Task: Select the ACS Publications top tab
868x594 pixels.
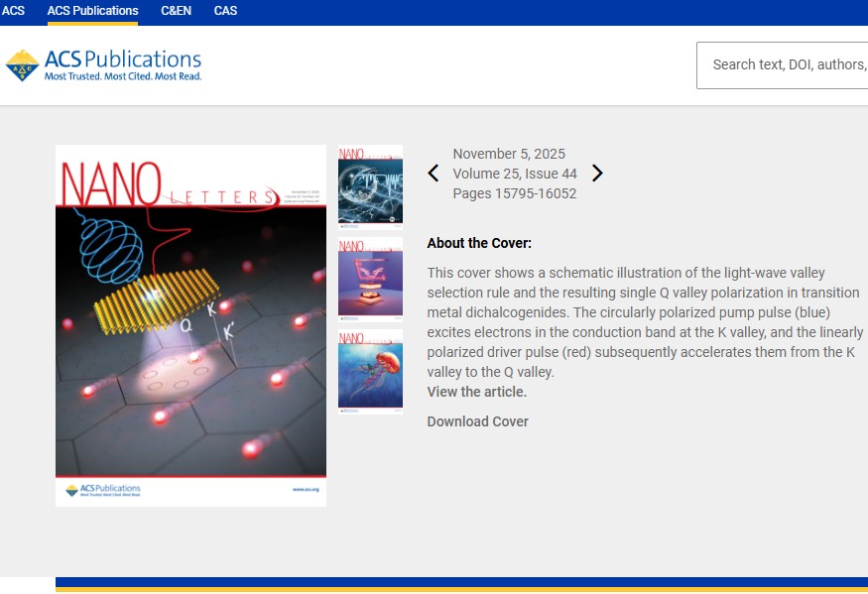Action: 92,11
